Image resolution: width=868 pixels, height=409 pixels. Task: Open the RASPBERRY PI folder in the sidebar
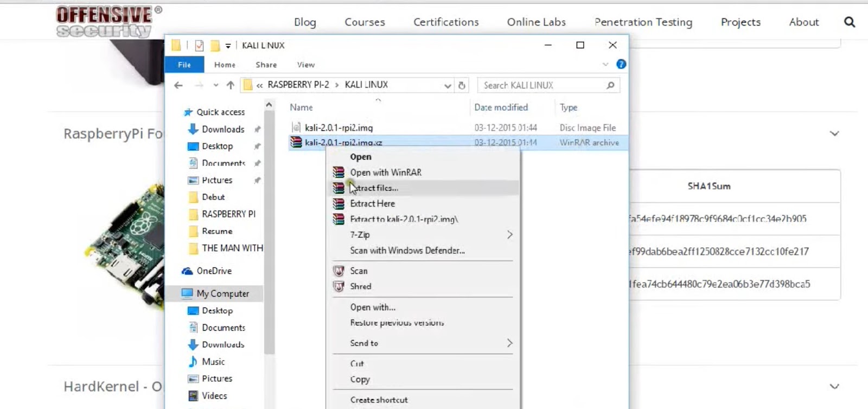[x=228, y=214]
